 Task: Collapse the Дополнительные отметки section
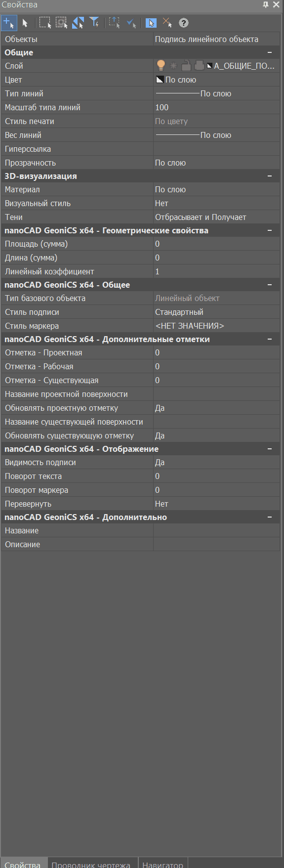pyautogui.click(x=270, y=339)
